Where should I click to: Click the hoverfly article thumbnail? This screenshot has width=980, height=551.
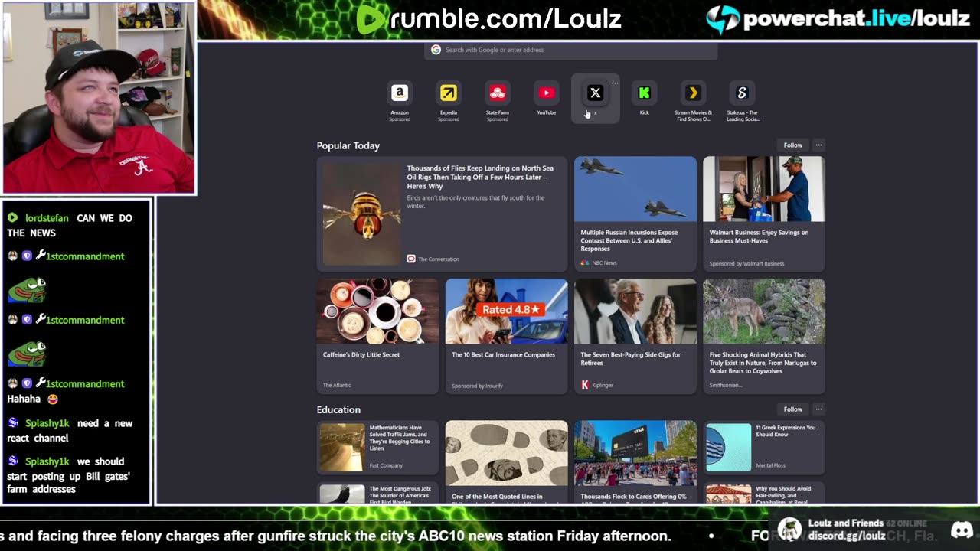click(361, 214)
